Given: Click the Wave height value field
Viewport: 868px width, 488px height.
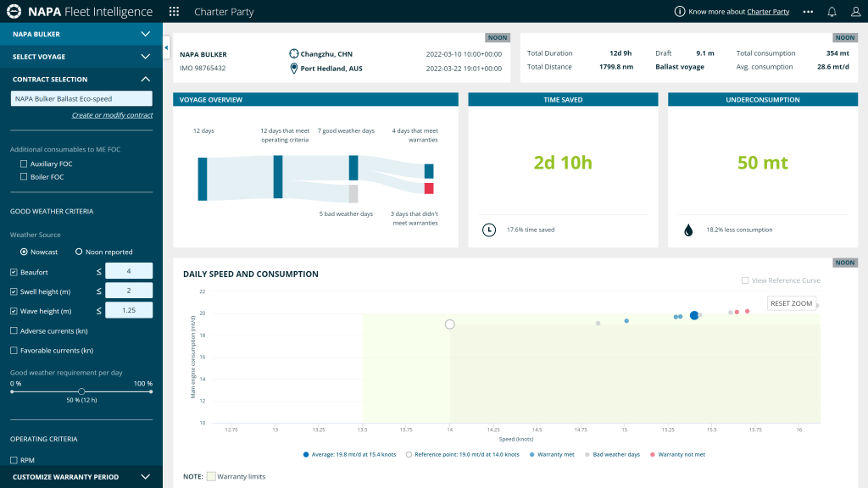Looking at the screenshot, I should [129, 310].
